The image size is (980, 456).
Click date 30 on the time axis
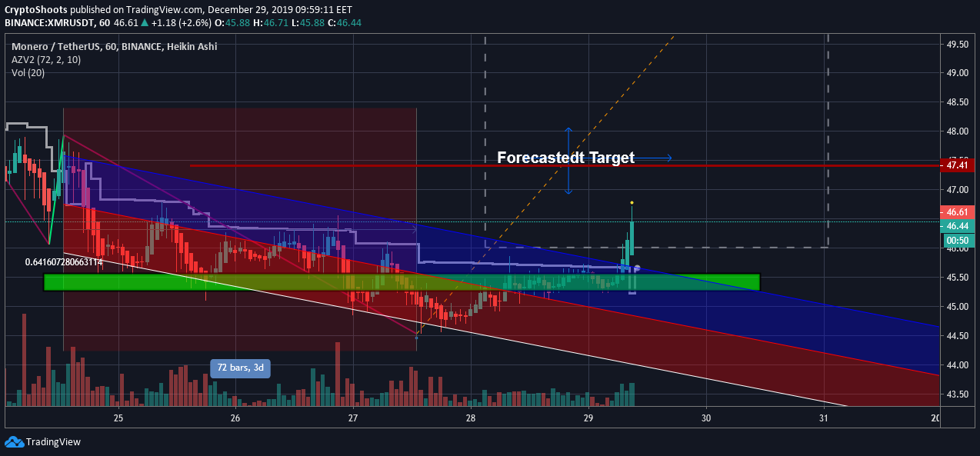(706, 418)
